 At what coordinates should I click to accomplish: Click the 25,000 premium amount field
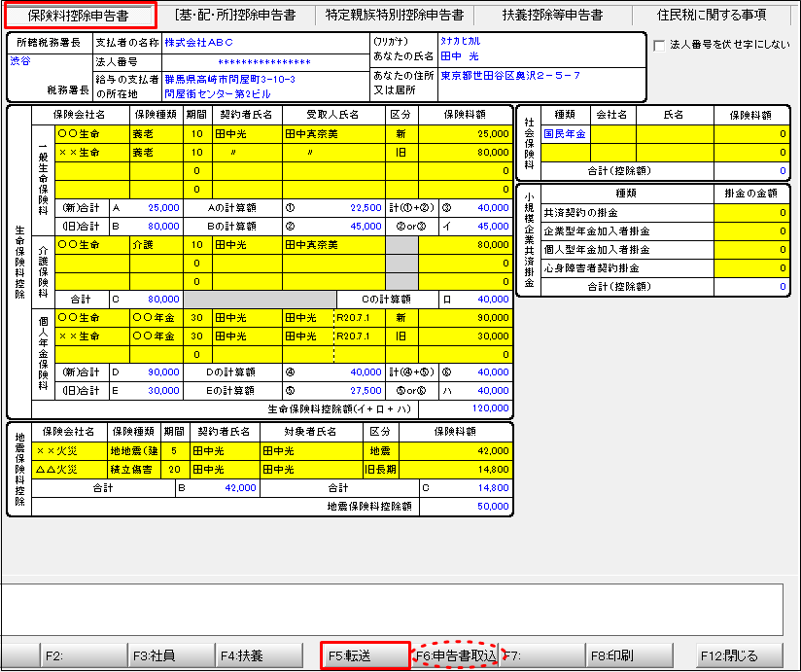465,133
